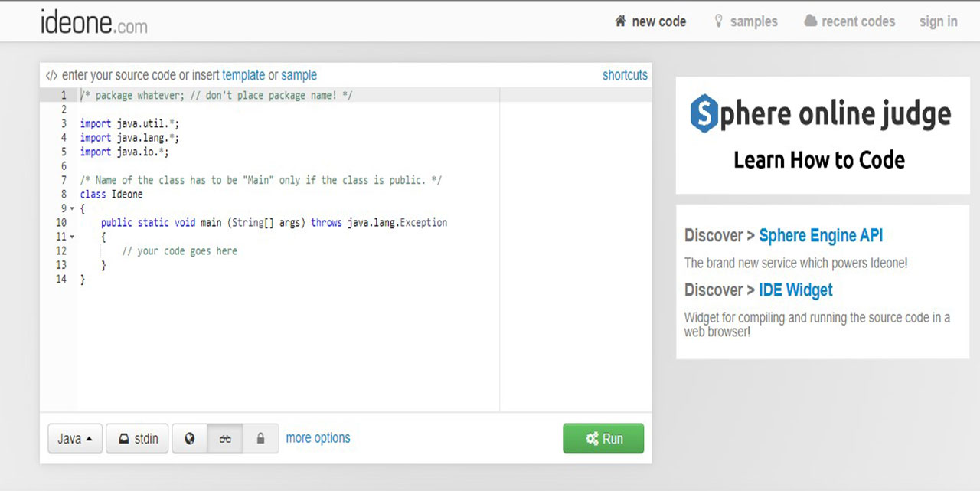This screenshot has width=980, height=491.
Task: Click line number 14 in the gutter
Action: [x=61, y=279]
